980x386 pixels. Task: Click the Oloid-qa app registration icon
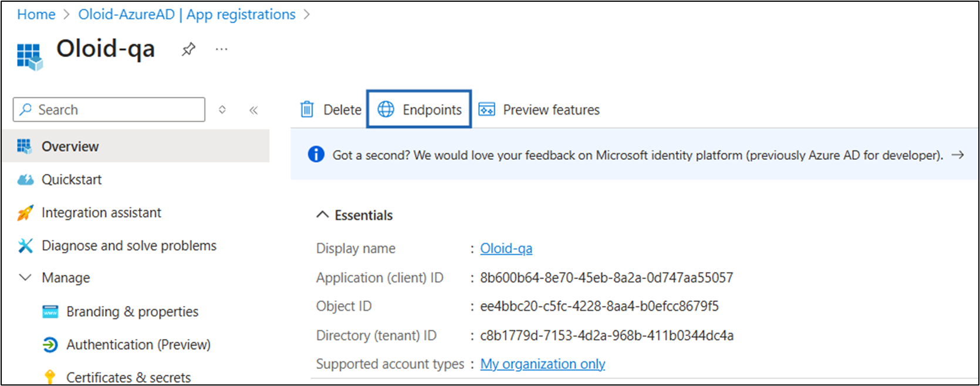tap(30, 56)
